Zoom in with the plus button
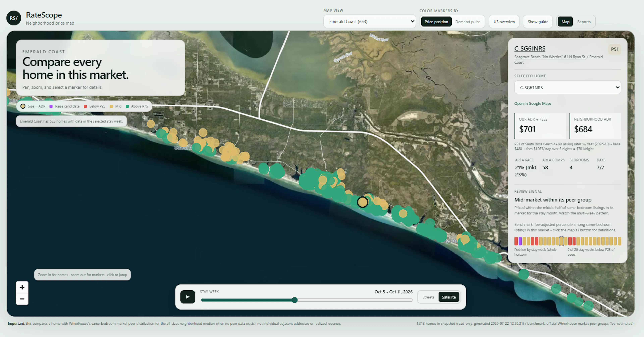 [22, 287]
